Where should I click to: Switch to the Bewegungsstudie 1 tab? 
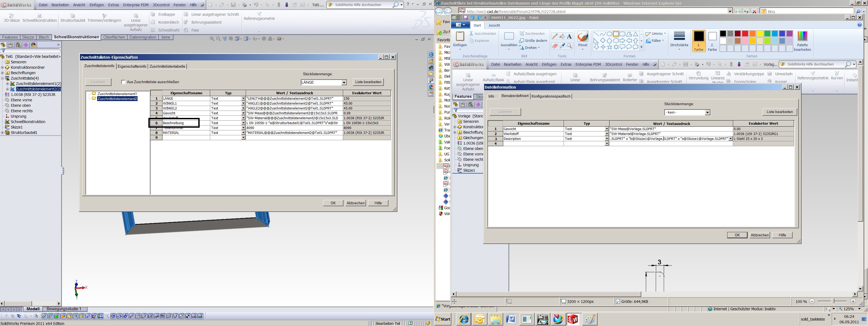64,309
